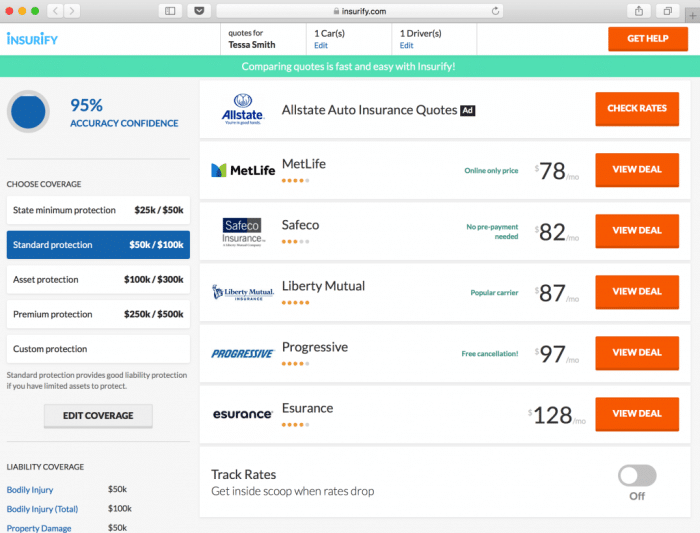Click the MetLife logo

click(243, 170)
